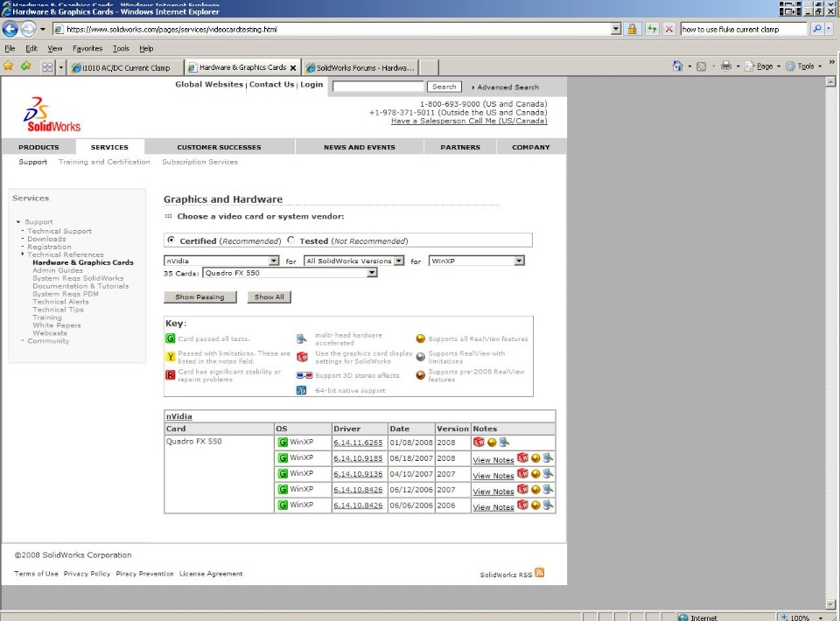Screen dimensions: 840x621
Task: Click the Feeds RSS icon in command bar
Action: click(701, 66)
